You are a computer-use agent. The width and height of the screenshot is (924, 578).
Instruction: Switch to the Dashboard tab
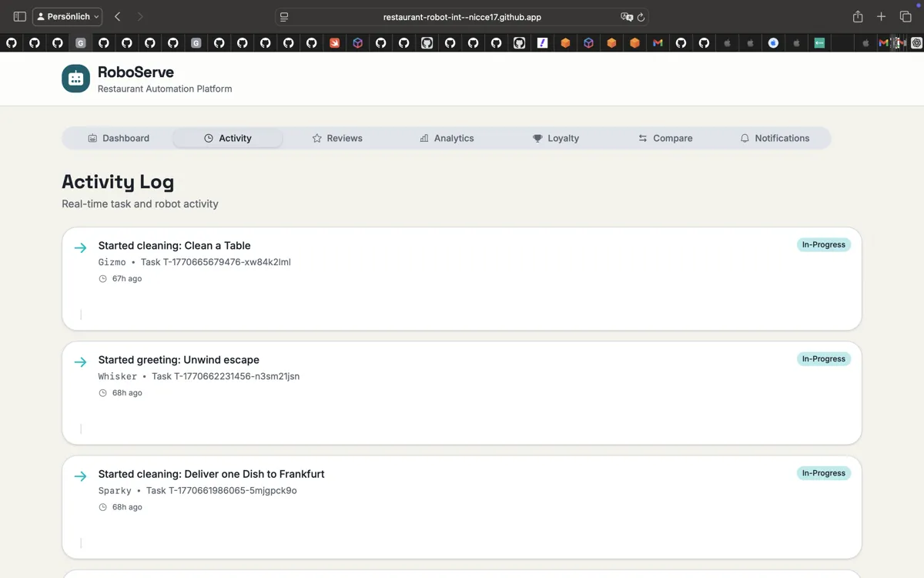[x=119, y=138]
